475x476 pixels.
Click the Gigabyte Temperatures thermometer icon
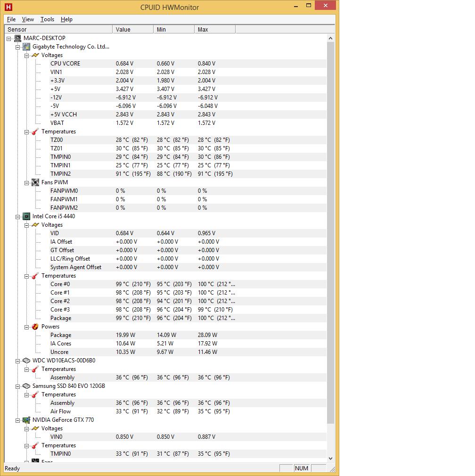tap(35, 131)
